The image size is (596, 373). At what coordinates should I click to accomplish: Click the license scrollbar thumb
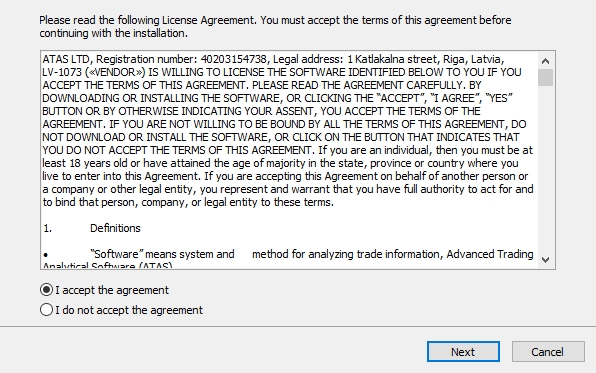tap(545, 78)
